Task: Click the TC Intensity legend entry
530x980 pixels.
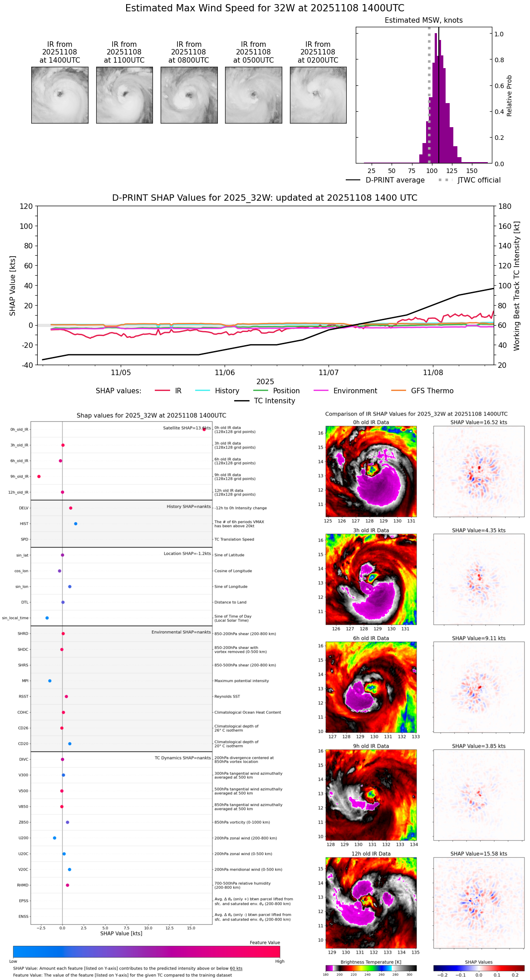Action: (x=265, y=401)
